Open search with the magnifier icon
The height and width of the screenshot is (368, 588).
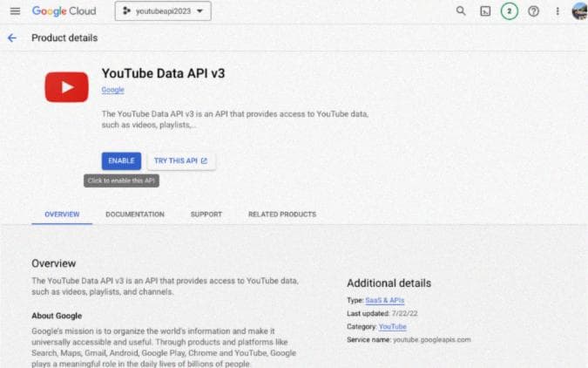point(461,11)
